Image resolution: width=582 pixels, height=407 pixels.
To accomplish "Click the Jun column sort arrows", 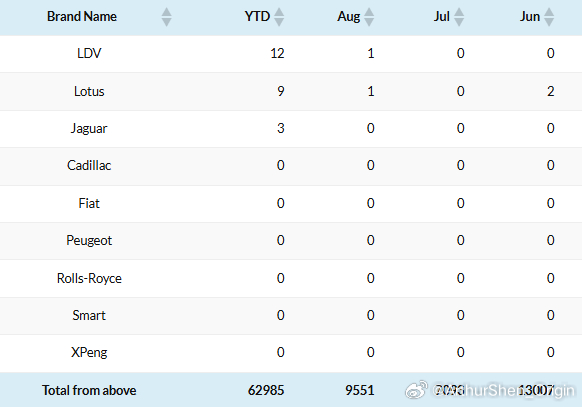I will click(549, 17).
